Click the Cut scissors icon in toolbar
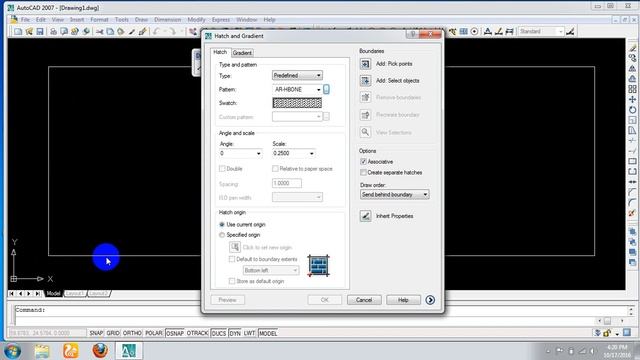The height and width of the screenshot is (360, 640). click(99, 31)
